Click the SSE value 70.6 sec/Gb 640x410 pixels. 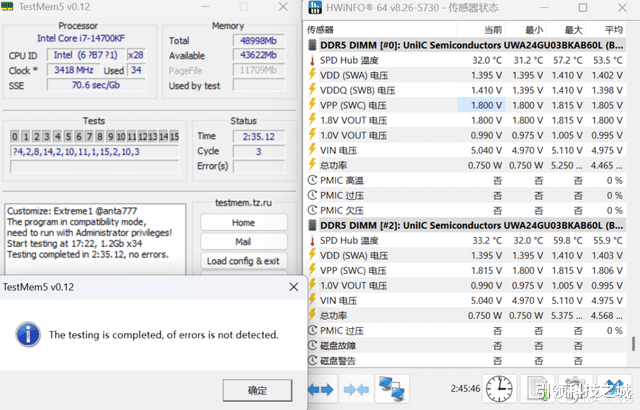click(x=96, y=85)
